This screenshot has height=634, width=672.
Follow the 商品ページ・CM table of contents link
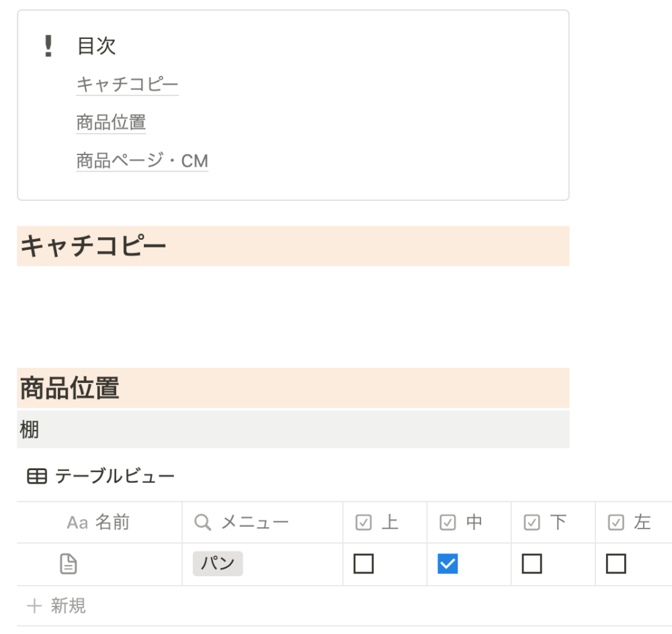tap(142, 161)
